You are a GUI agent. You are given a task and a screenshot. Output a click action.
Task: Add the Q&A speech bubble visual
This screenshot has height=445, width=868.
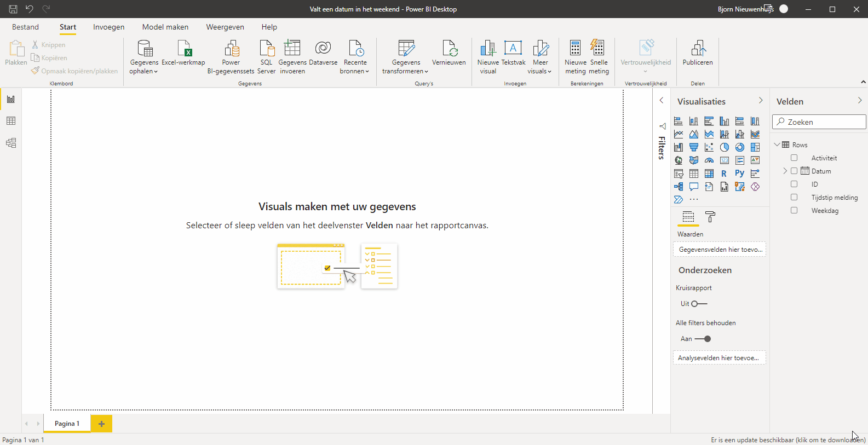[694, 187]
